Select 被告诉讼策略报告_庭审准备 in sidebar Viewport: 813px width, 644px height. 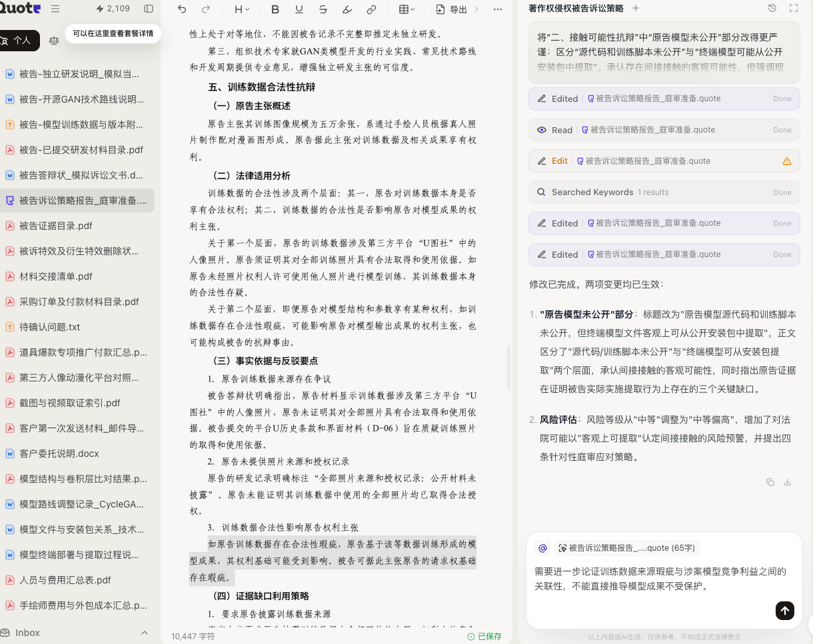(79, 200)
